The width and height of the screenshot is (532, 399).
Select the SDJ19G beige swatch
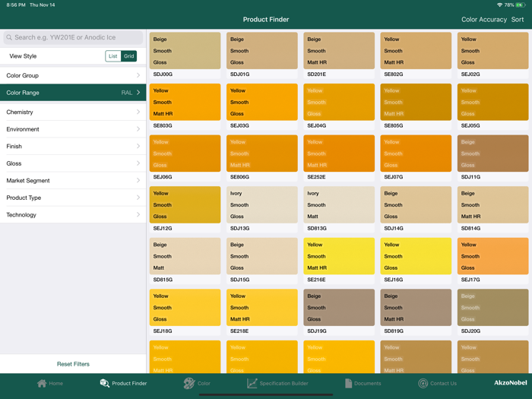tap(339, 307)
